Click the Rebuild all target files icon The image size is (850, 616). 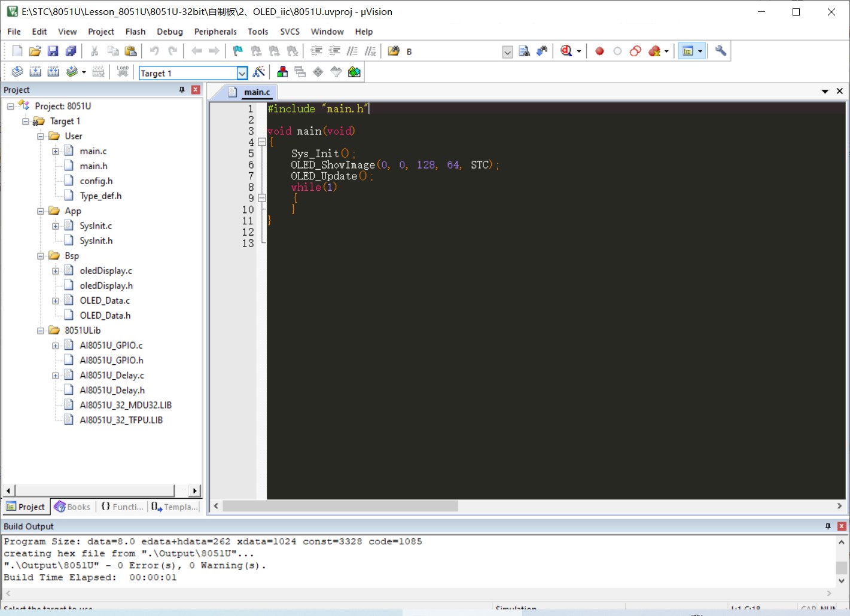(53, 72)
